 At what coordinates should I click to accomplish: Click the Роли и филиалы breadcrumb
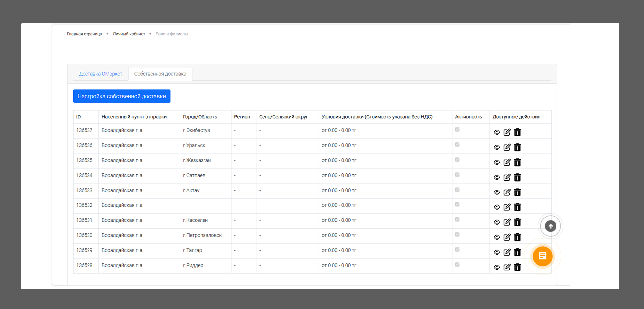[x=172, y=34]
